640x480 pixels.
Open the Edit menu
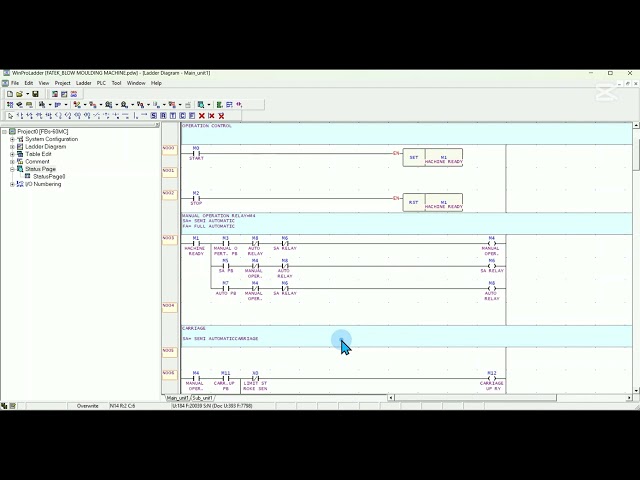click(x=29, y=83)
